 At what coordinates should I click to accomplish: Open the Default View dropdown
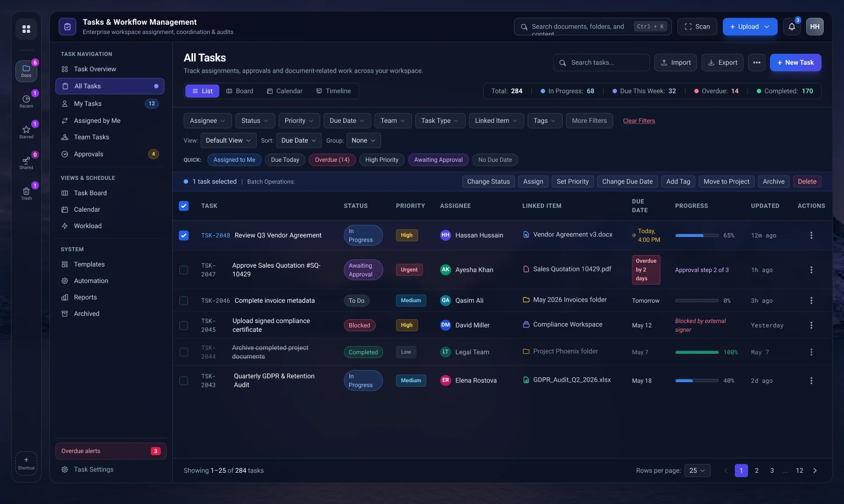228,140
